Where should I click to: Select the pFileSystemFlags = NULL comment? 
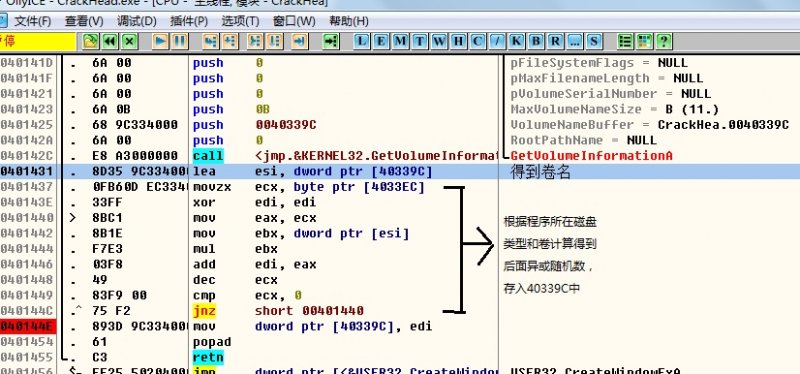click(599, 63)
